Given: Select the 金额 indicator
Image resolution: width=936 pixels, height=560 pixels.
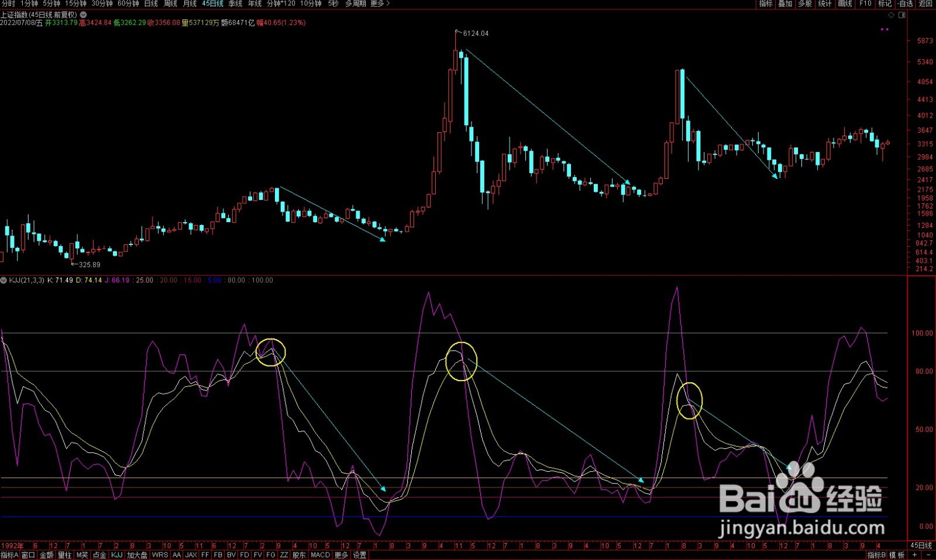Looking at the screenshot, I should 47,555.
